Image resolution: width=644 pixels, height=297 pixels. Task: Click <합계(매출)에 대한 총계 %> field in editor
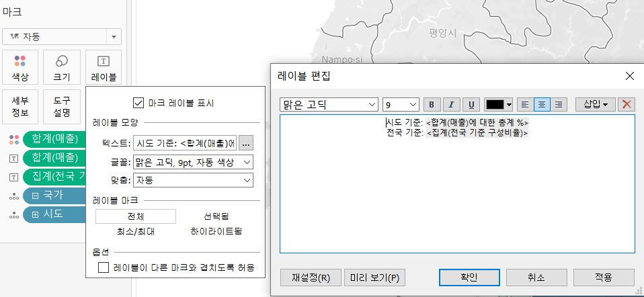click(477, 122)
